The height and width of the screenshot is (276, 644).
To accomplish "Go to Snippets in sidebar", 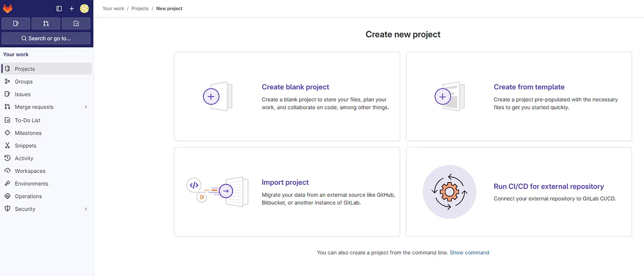I will point(25,146).
